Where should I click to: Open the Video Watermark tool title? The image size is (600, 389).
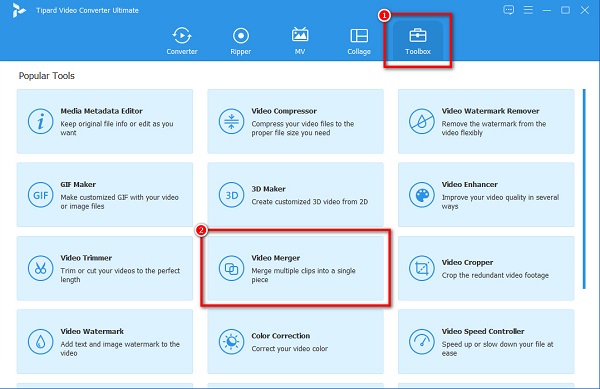(x=92, y=331)
